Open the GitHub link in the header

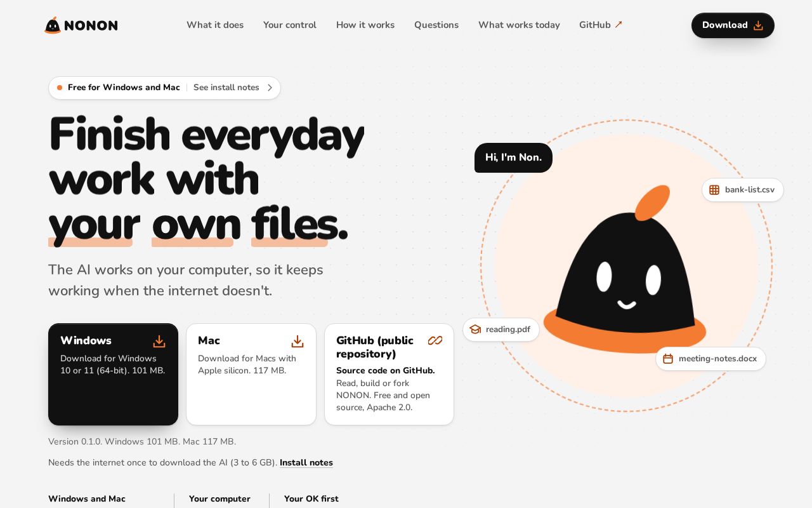click(601, 25)
